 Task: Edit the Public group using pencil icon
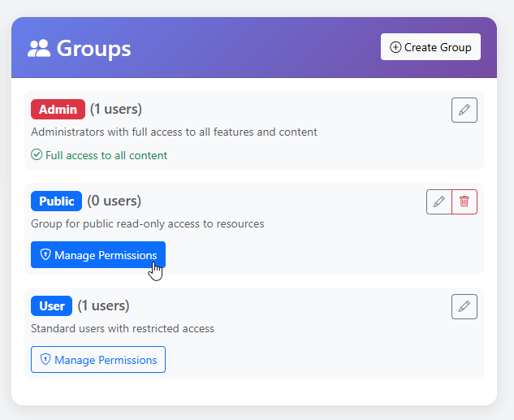(438, 201)
